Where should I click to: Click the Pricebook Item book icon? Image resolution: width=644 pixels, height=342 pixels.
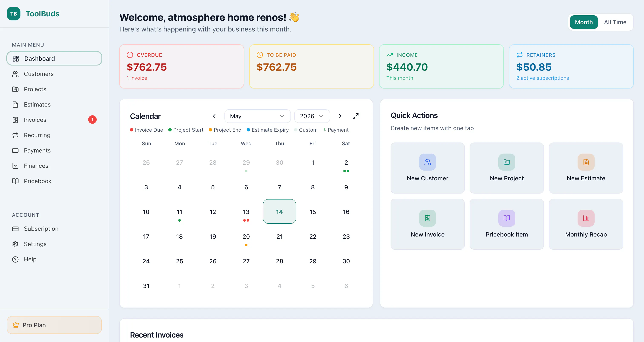(506, 218)
